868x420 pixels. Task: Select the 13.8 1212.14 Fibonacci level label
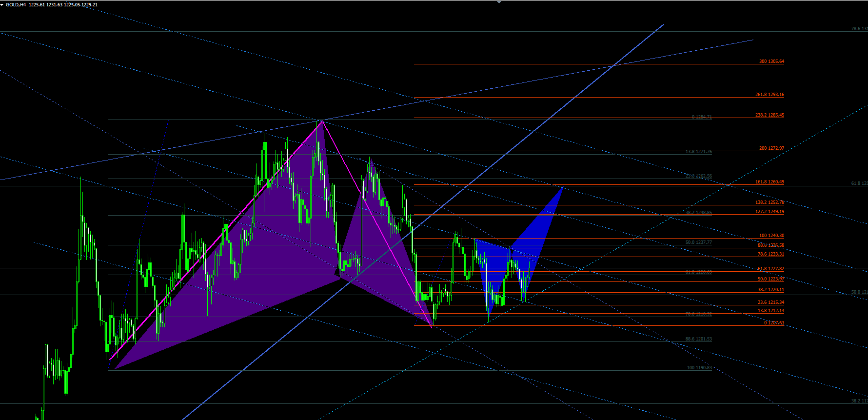(771, 311)
